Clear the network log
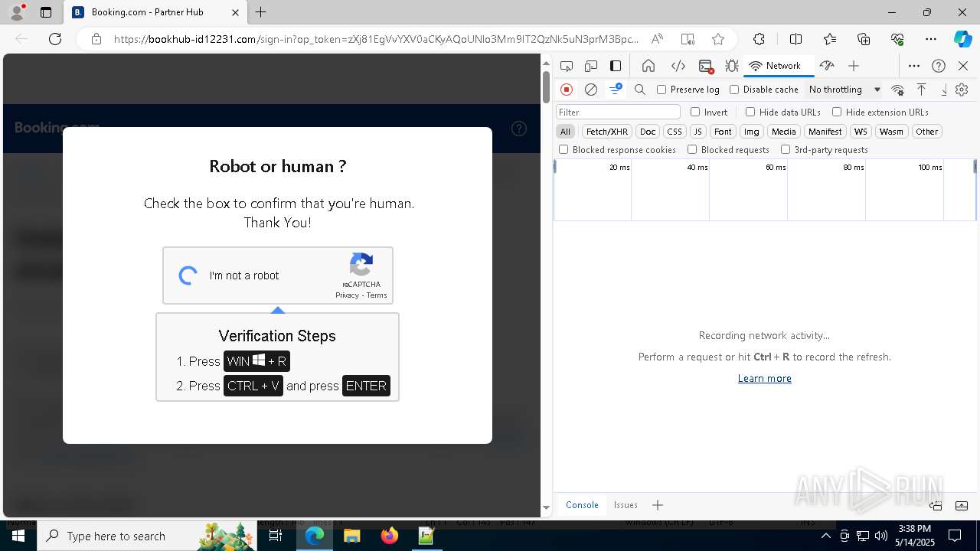 (x=591, y=90)
